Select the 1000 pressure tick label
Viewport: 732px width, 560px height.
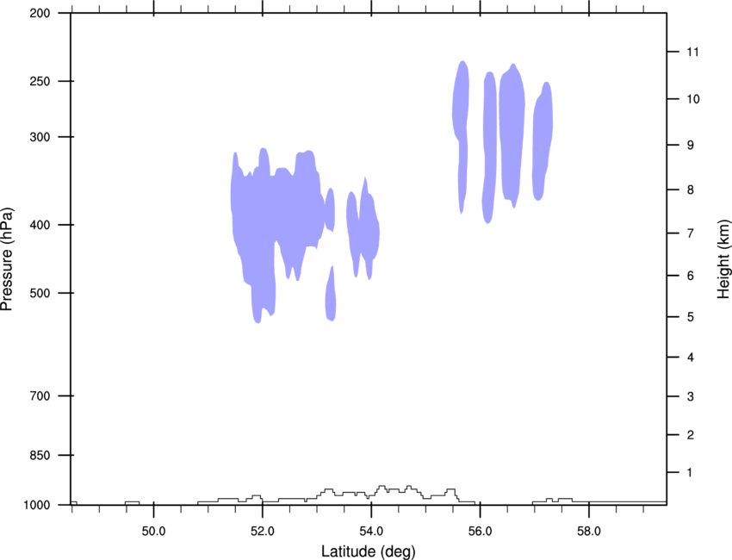[36, 505]
